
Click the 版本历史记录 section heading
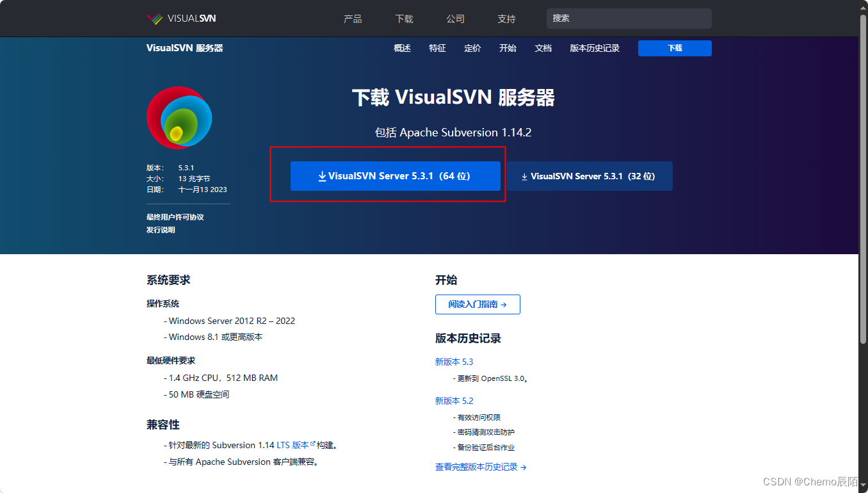click(468, 338)
